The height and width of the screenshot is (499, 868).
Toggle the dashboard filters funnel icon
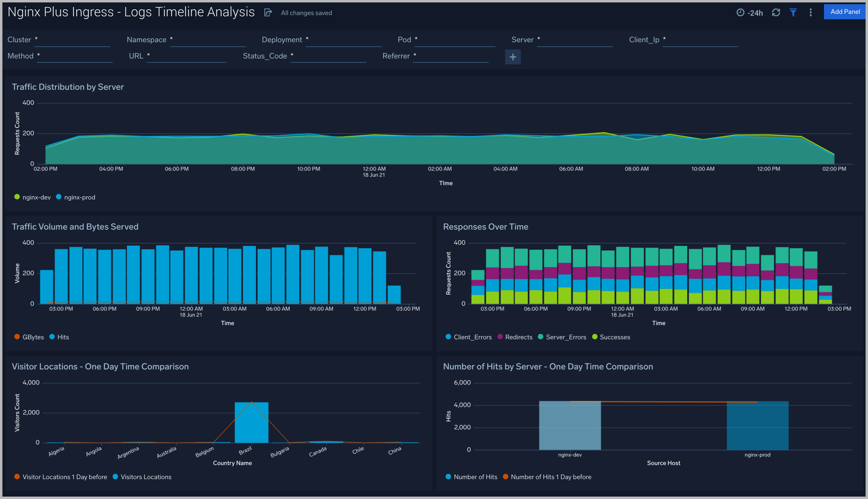point(793,12)
